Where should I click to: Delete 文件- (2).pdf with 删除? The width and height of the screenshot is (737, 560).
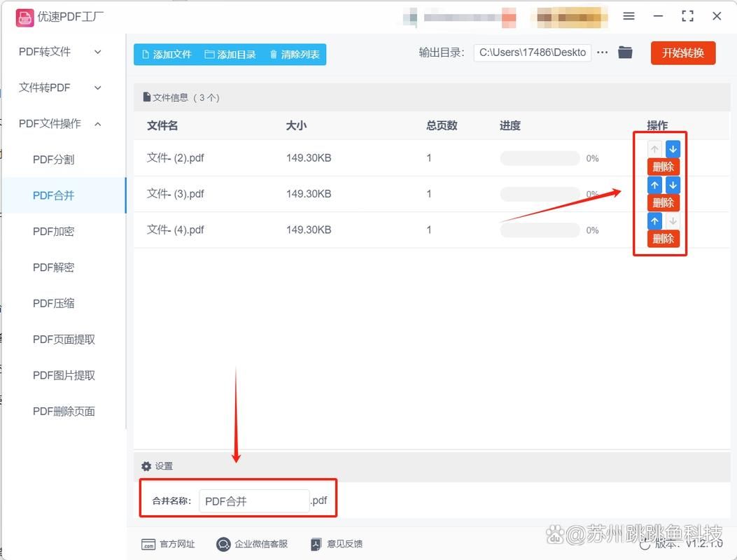664,167
